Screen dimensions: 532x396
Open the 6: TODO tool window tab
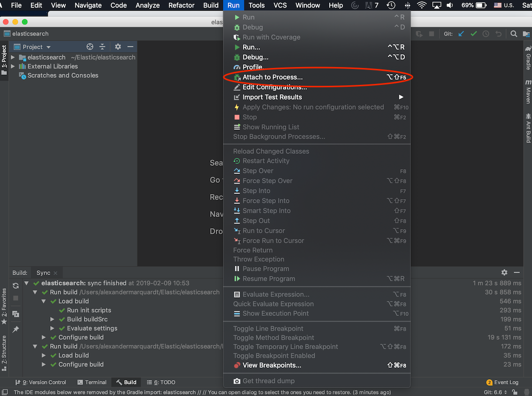[x=161, y=382]
